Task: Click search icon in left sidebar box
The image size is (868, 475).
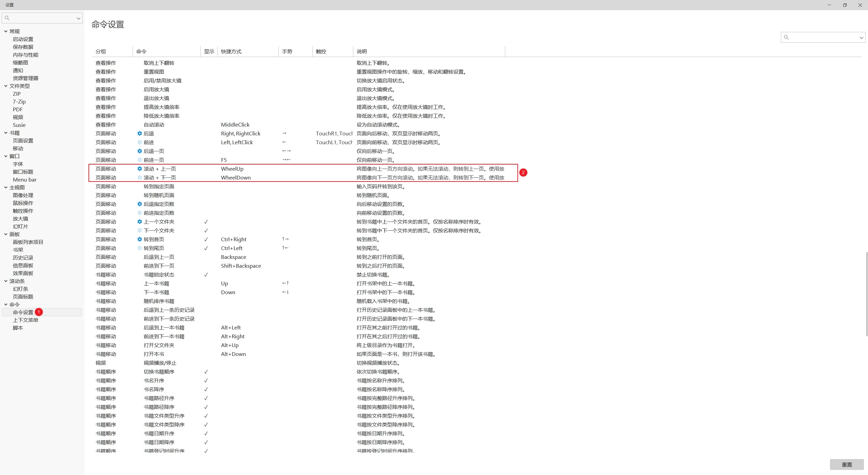Action: pyautogui.click(x=7, y=18)
